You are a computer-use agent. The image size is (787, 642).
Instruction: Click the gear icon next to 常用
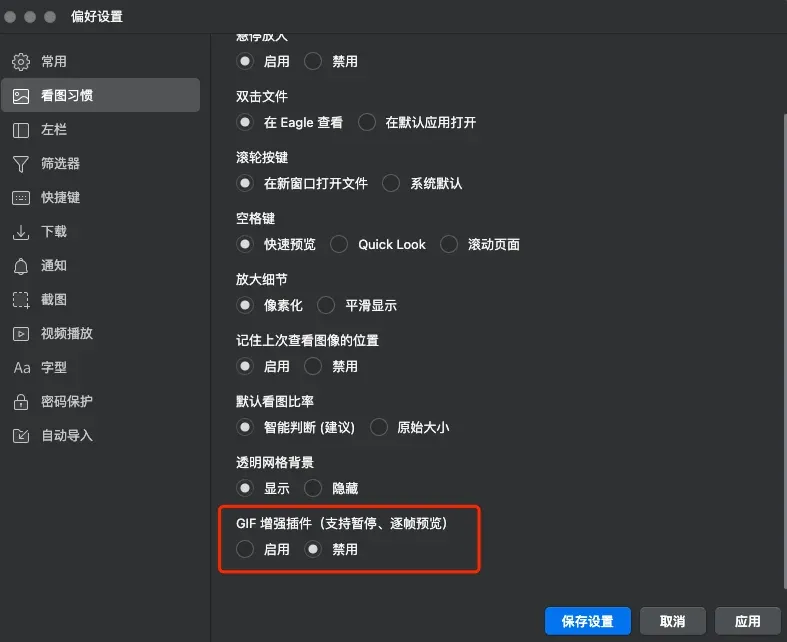pyautogui.click(x=21, y=62)
